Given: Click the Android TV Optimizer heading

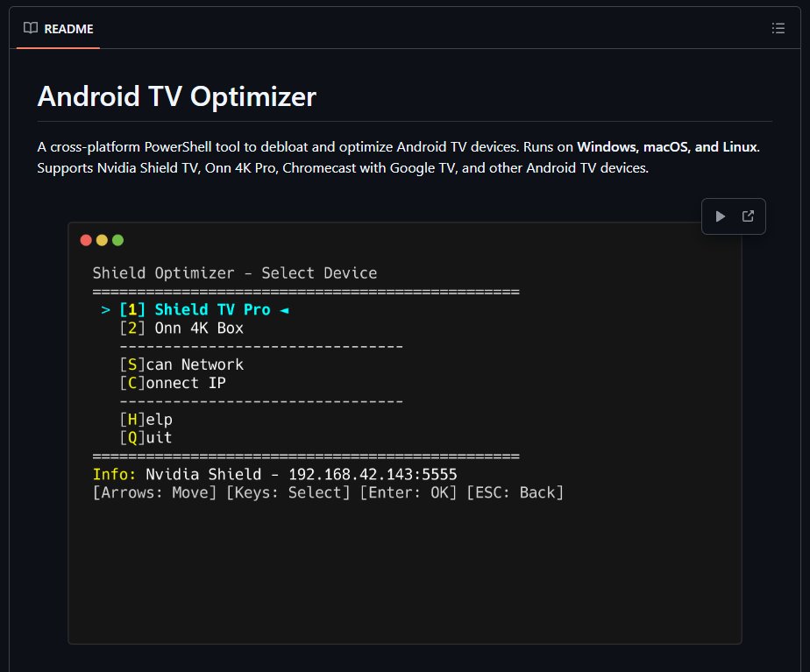Looking at the screenshot, I should [177, 96].
